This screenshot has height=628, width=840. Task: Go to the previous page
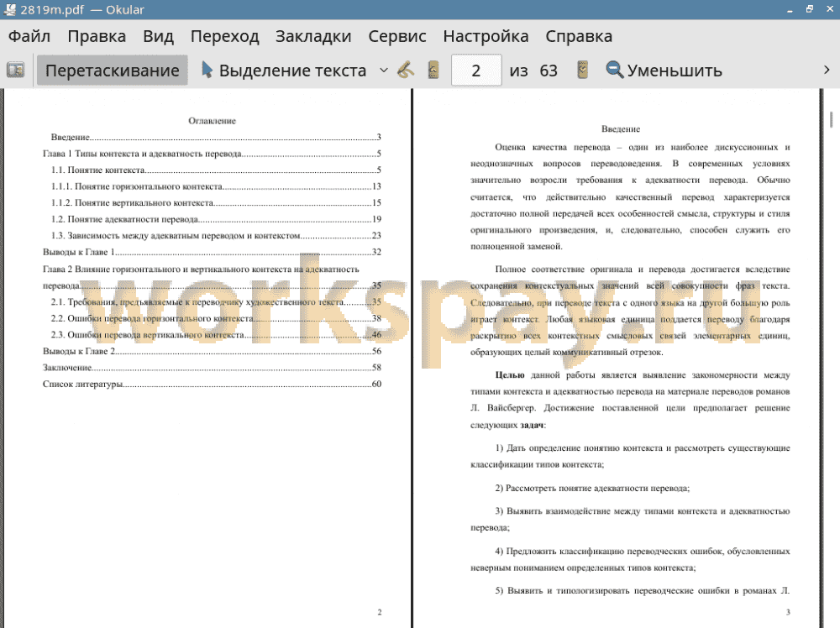coord(433,71)
